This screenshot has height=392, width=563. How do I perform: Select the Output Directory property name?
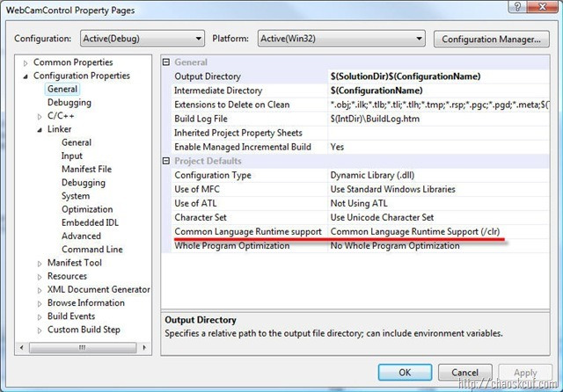(208, 76)
